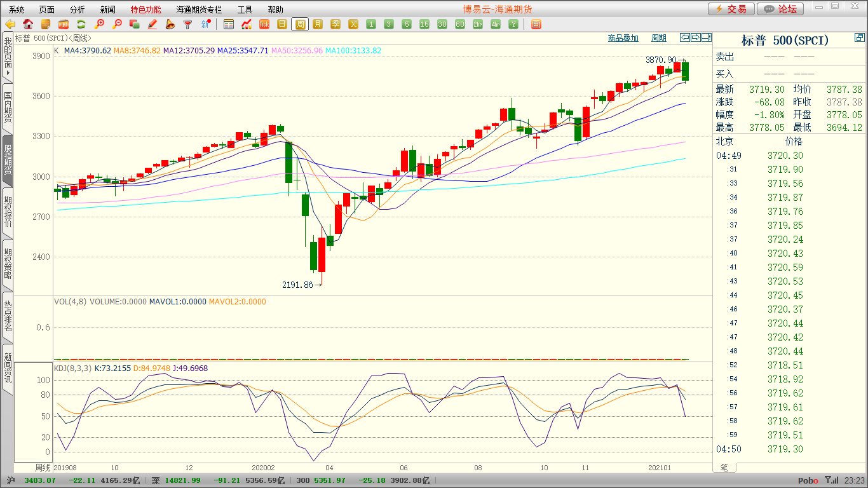The height and width of the screenshot is (488, 868).
Task: Select the 60-minute period button
Action: tap(460, 24)
